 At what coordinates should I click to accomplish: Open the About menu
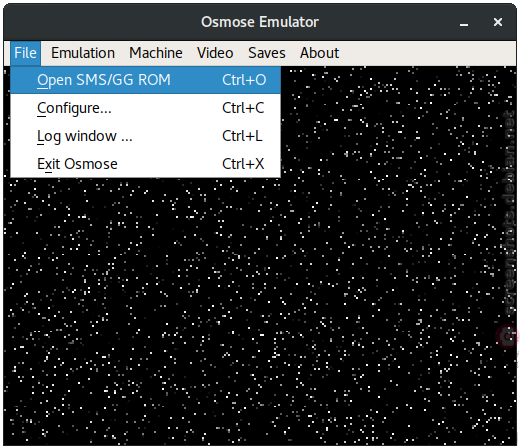[319, 53]
